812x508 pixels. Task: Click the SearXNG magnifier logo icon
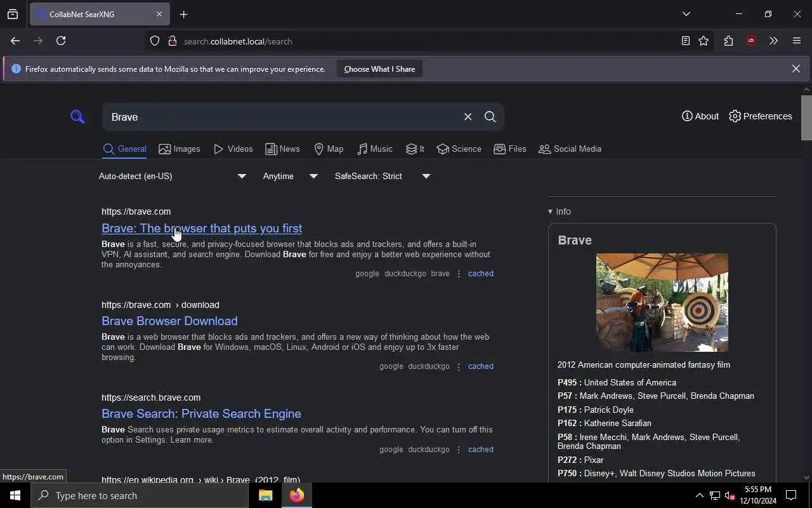click(x=77, y=117)
